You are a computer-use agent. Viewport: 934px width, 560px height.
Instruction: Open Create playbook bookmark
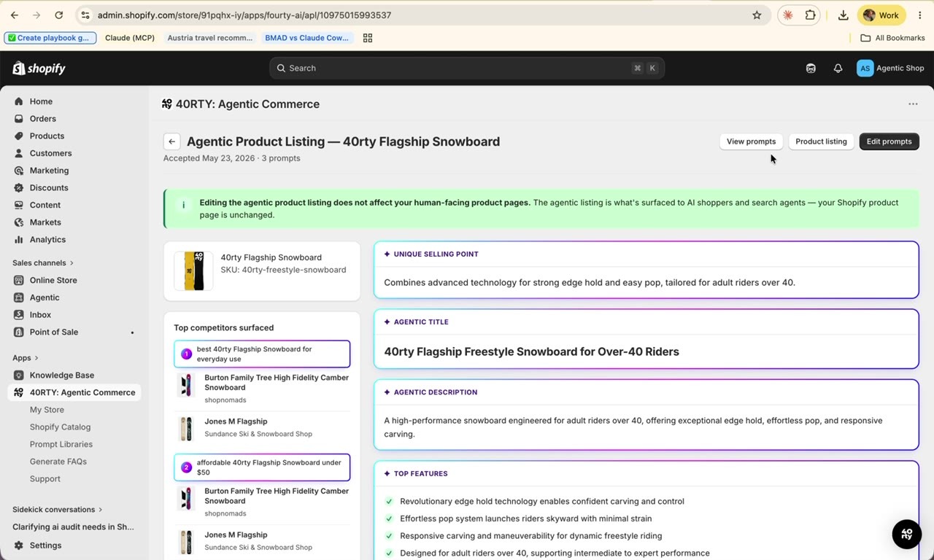coord(50,38)
